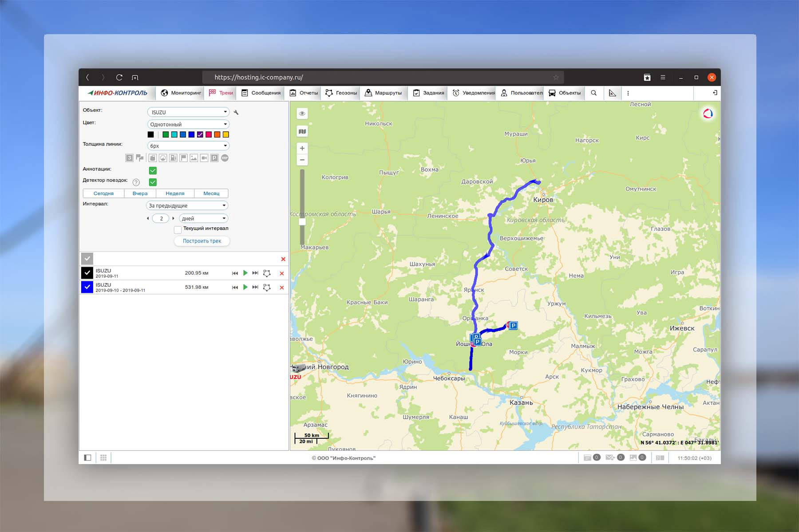This screenshot has width=799, height=532.
Task: Open object properties wrench icon
Action: coord(236,112)
